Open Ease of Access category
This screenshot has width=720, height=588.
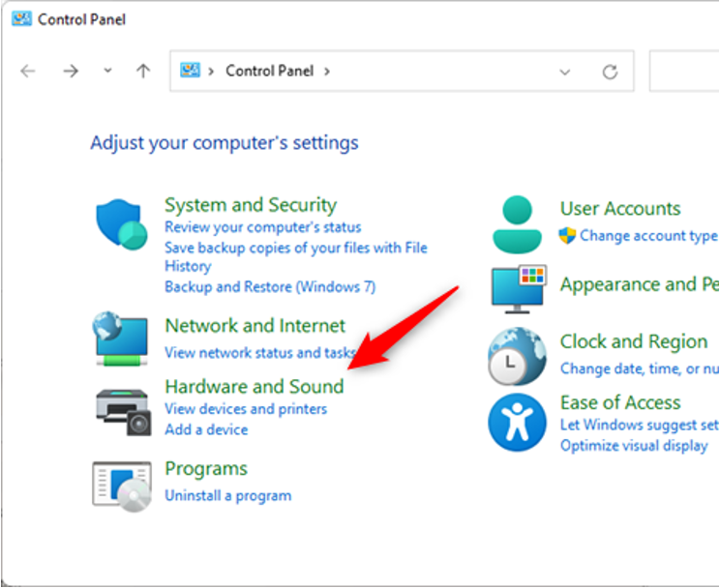tap(620, 402)
